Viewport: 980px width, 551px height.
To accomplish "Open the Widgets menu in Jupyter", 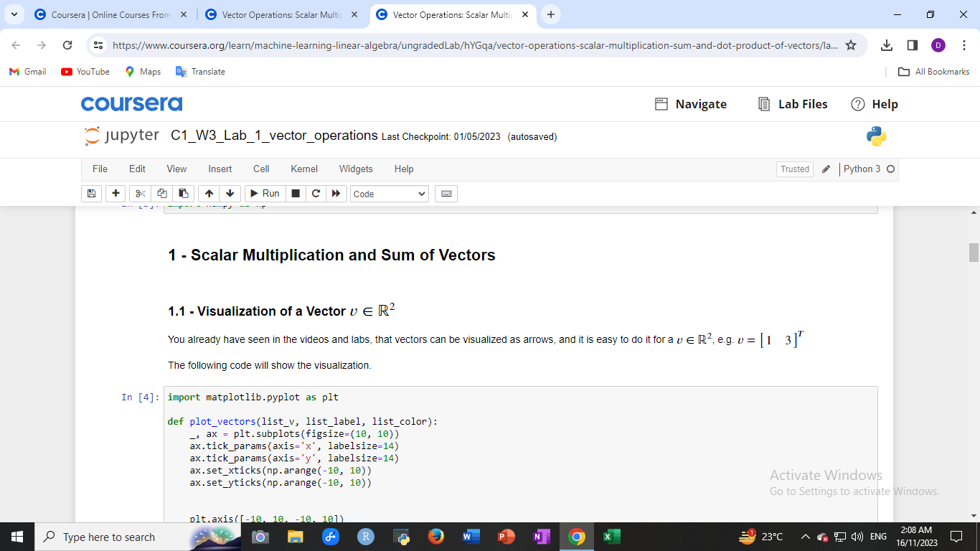I will click(x=356, y=169).
